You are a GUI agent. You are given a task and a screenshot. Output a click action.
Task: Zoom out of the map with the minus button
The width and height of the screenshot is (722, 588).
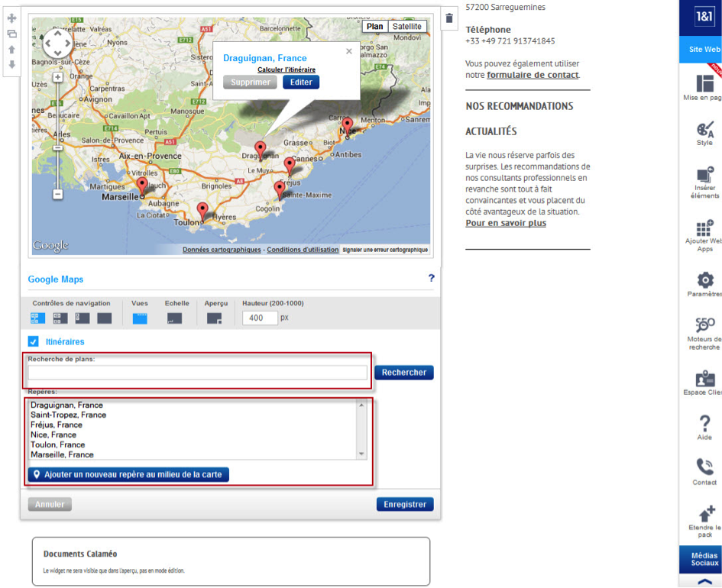pos(57,194)
